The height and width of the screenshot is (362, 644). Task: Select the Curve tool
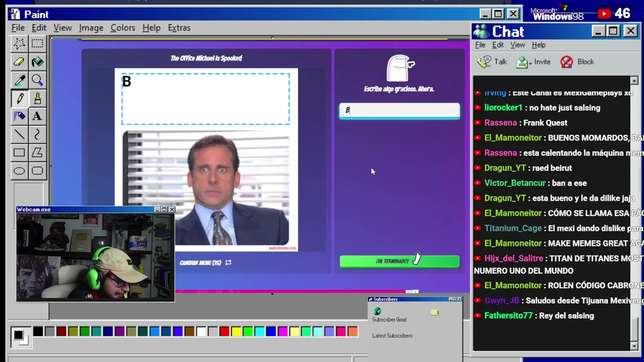pyautogui.click(x=37, y=134)
